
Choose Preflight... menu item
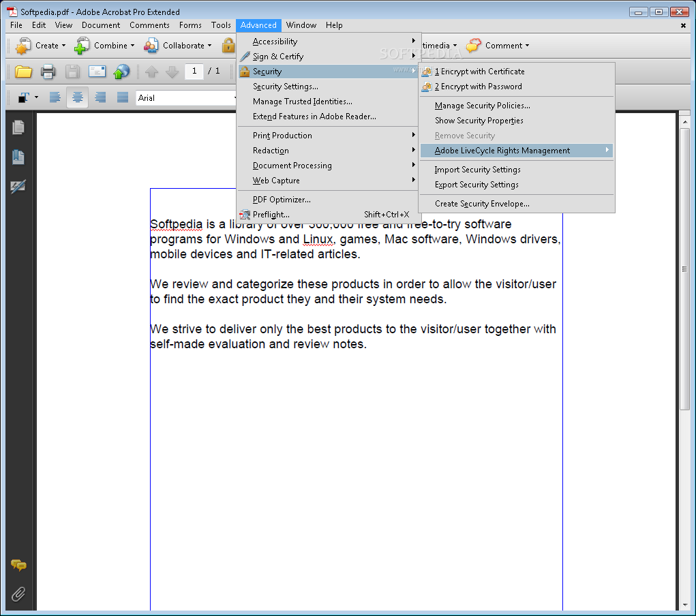pos(329,215)
